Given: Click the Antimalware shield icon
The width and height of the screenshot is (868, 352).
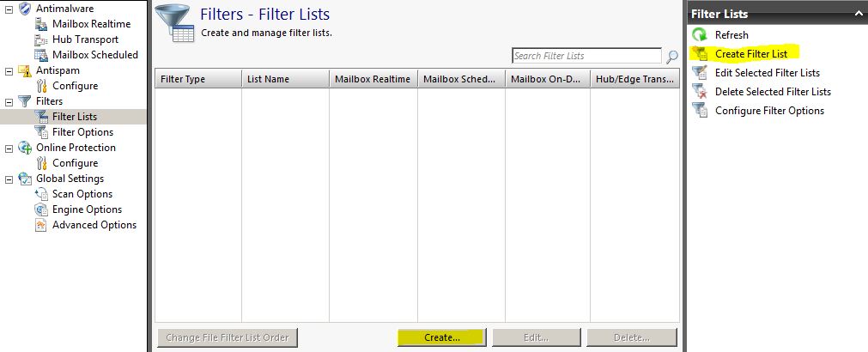Looking at the screenshot, I should 25,9.
